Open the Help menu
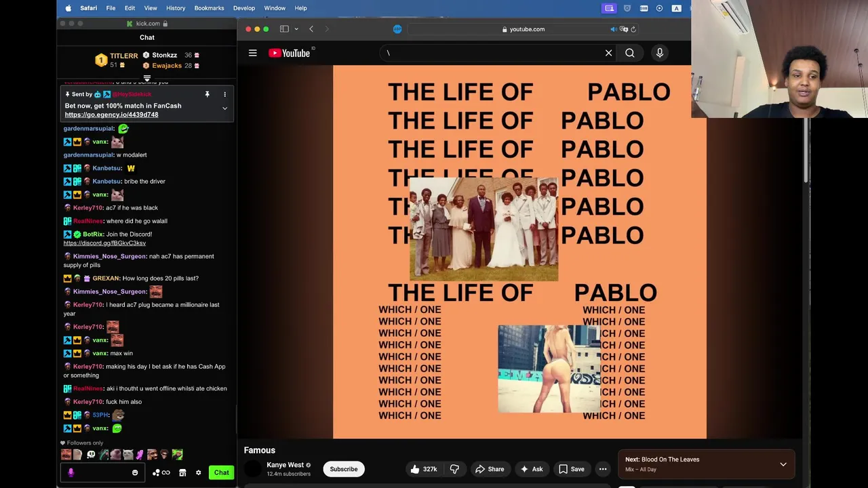Image resolution: width=868 pixels, height=488 pixels. tap(301, 8)
